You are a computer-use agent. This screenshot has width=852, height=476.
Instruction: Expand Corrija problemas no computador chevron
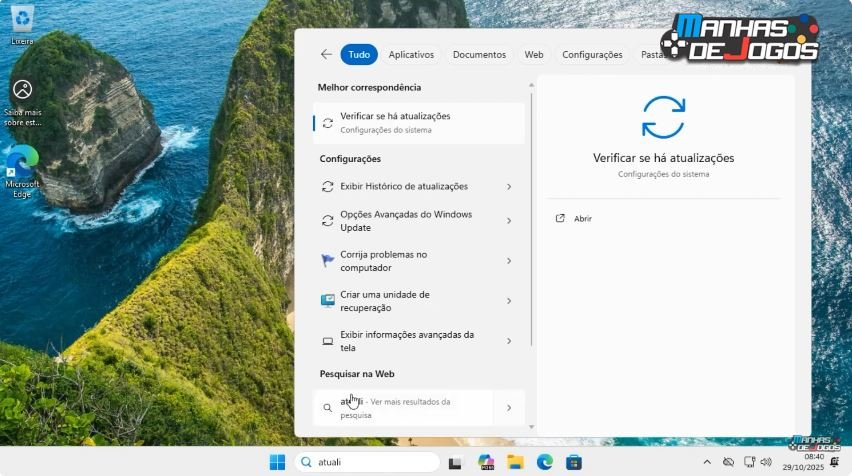pyautogui.click(x=509, y=261)
